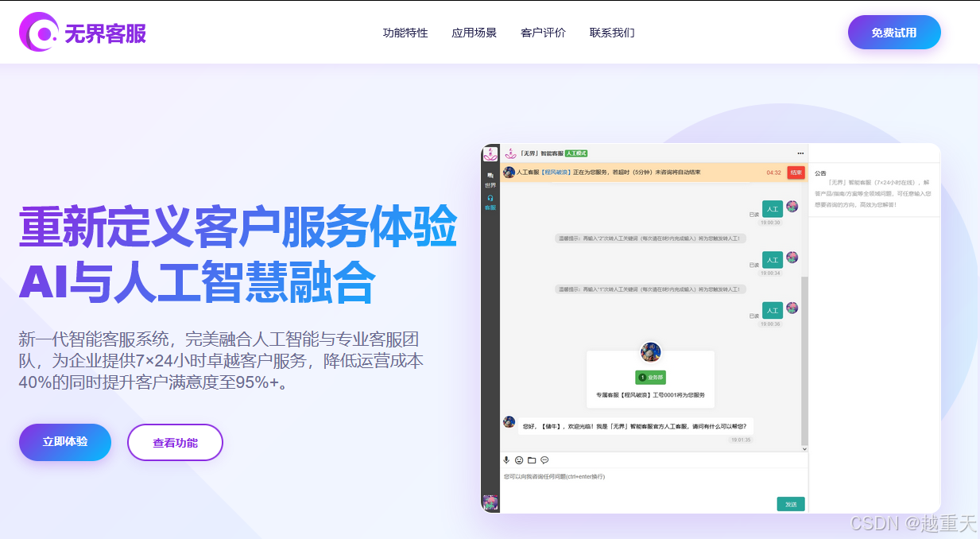Screen dimensions: 980x539
Task: Open the three-dot more menu in chat header
Action: (800, 153)
